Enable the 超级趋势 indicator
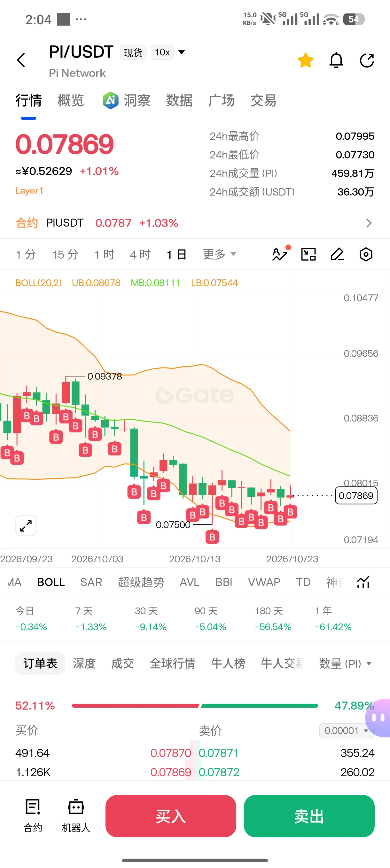 click(141, 582)
